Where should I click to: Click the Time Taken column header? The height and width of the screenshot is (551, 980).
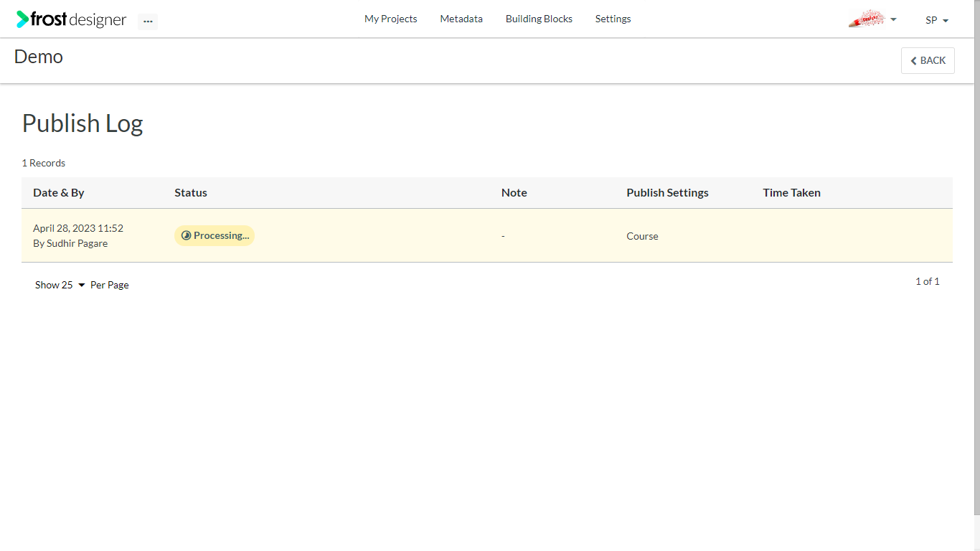(x=791, y=192)
